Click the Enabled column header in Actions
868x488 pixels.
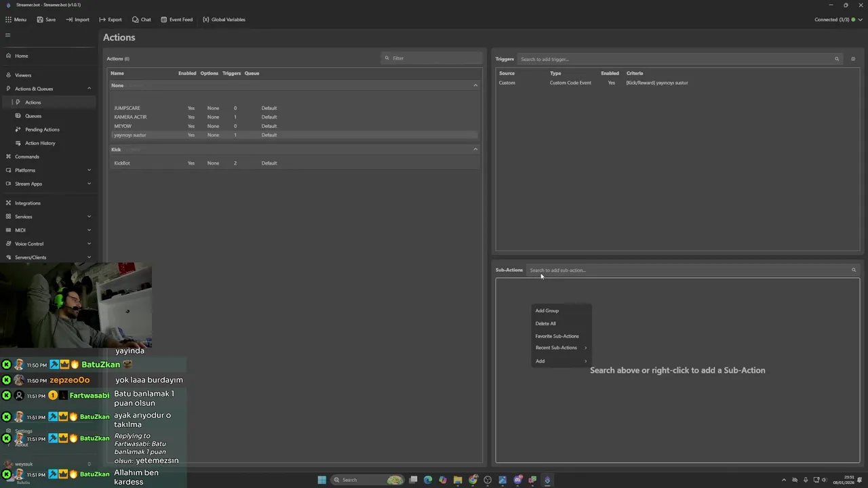[187, 73]
